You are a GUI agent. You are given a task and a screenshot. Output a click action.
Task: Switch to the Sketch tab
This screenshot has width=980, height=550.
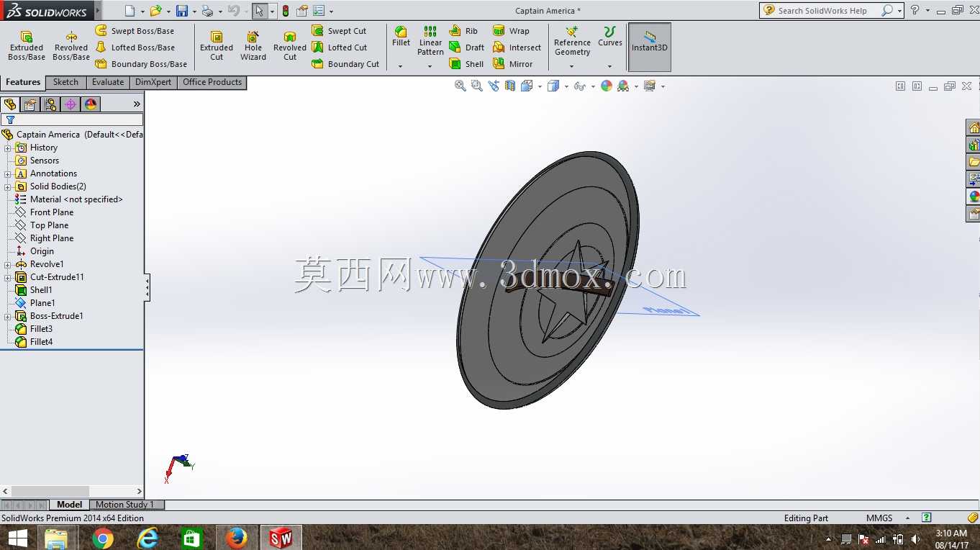pyautogui.click(x=65, y=82)
